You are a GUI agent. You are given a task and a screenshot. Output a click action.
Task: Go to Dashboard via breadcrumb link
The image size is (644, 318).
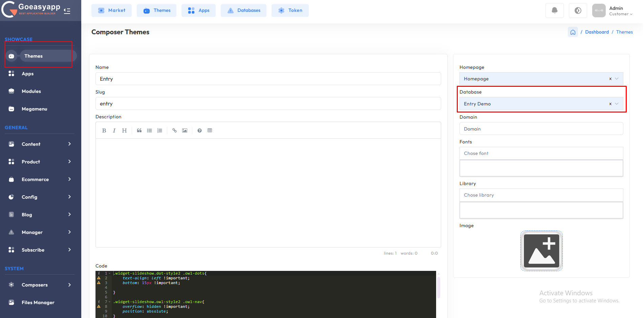[597, 32]
